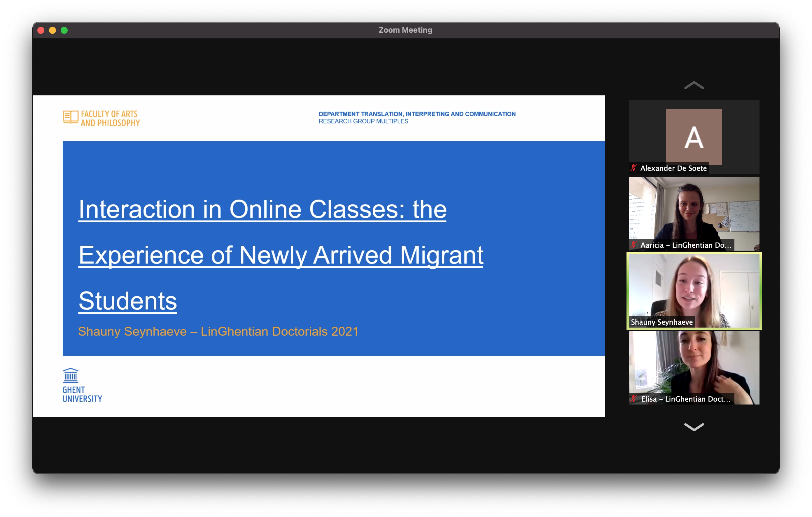Click 'RESEARCH GROUP MULTIPLES' text on slide

[363, 121]
